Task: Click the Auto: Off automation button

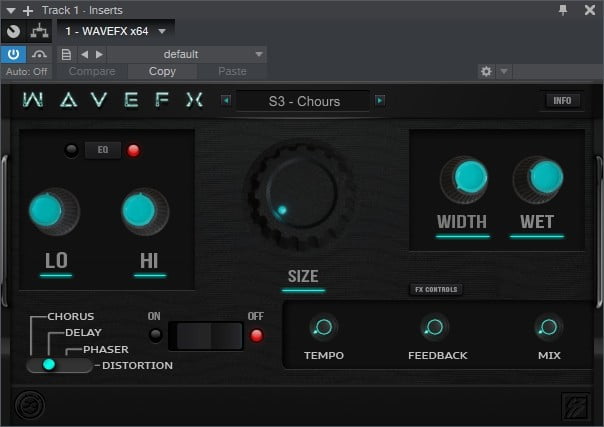Action: click(x=27, y=72)
